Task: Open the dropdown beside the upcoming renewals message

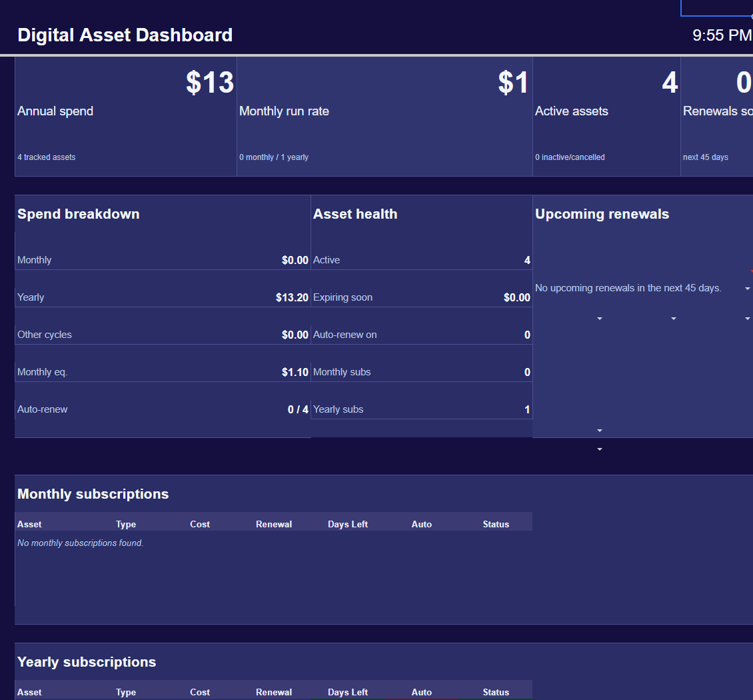Action: [x=748, y=288]
